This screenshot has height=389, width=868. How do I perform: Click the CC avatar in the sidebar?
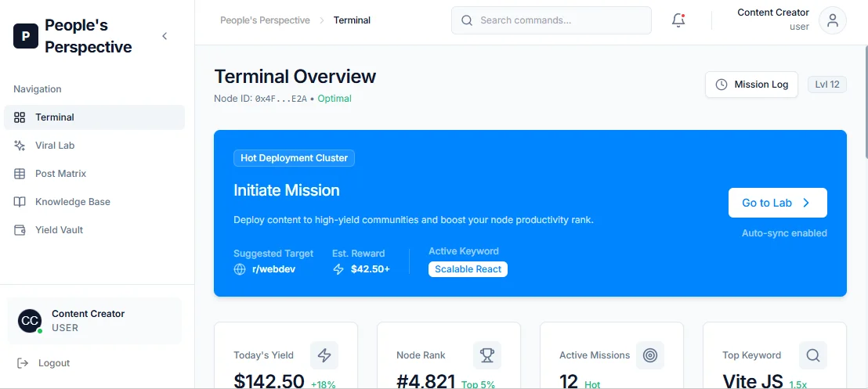(30, 321)
